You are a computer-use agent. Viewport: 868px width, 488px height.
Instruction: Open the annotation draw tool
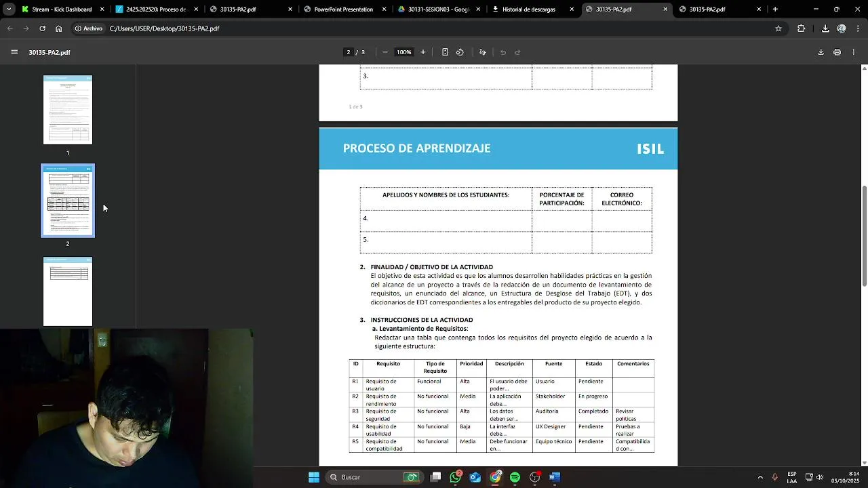click(483, 52)
